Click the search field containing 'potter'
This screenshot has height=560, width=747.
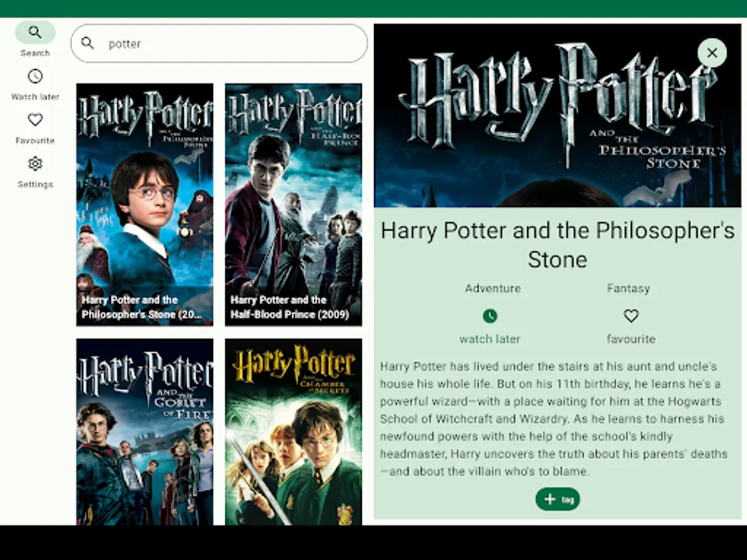pyautogui.click(x=219, y=44)
